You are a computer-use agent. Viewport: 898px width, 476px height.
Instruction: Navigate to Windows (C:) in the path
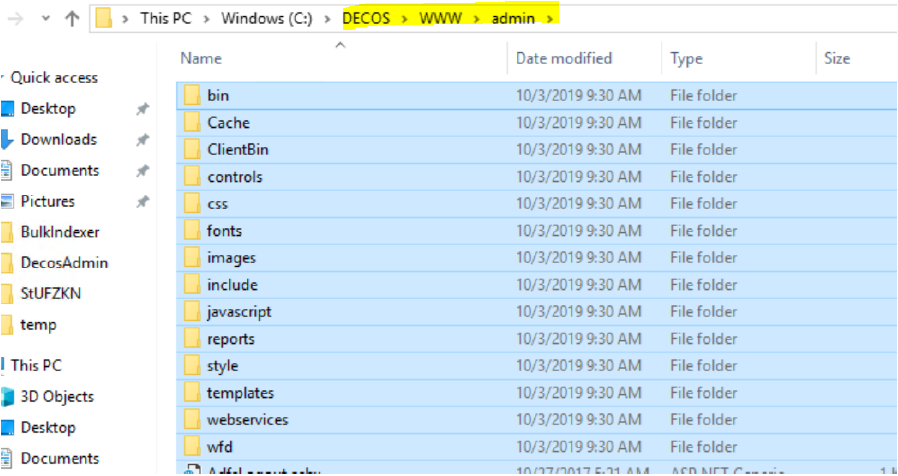click(x=267, y=18)
